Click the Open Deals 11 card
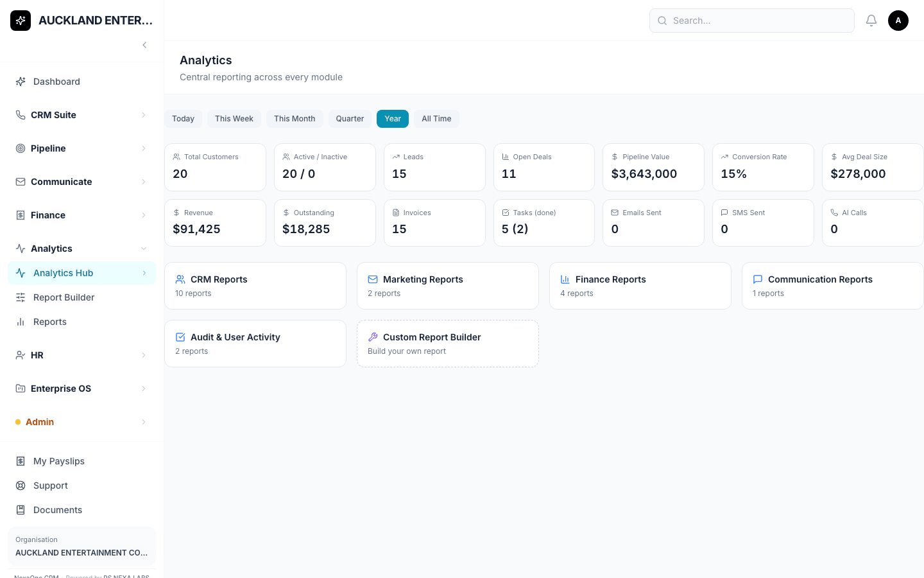 [x=544, y=167]
